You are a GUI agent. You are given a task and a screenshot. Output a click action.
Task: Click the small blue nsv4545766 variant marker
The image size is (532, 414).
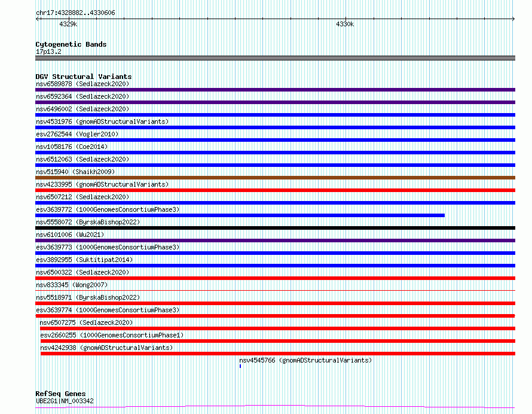[240, 366]
